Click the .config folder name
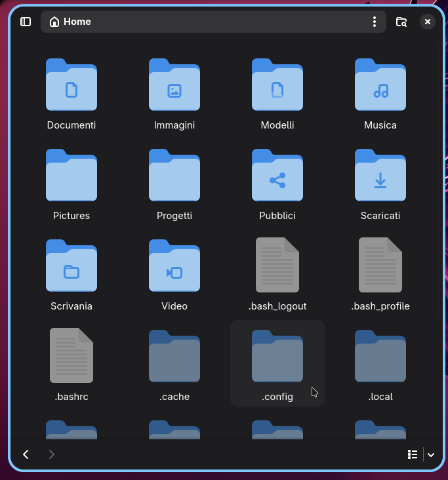 [x=277, y=397]
